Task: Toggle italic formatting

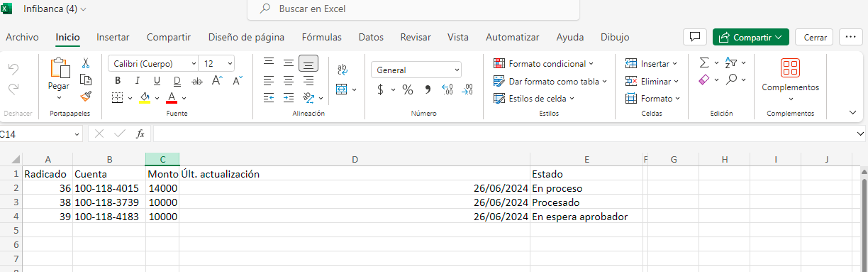Action: (137, 81)
